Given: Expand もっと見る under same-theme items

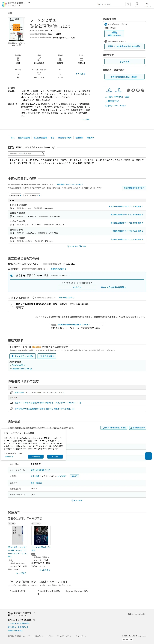Looking at the screenshot, I should (x=45, y=570).
